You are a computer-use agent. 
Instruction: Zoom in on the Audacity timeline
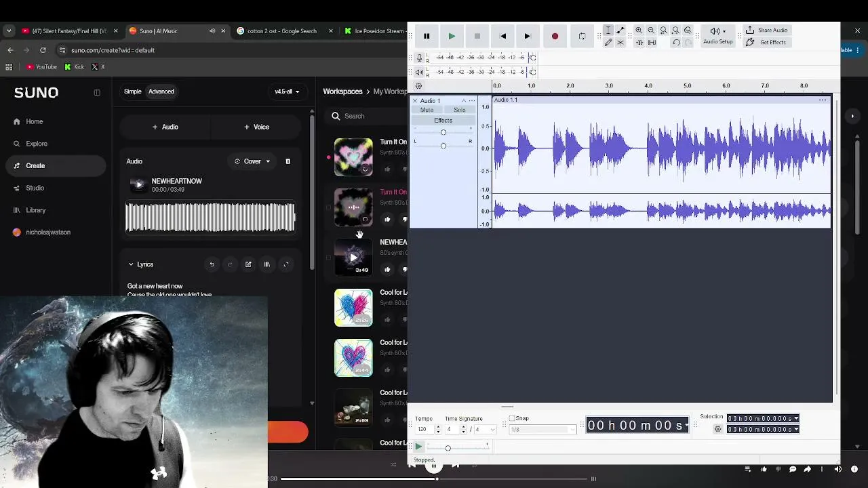click(639, 30)
